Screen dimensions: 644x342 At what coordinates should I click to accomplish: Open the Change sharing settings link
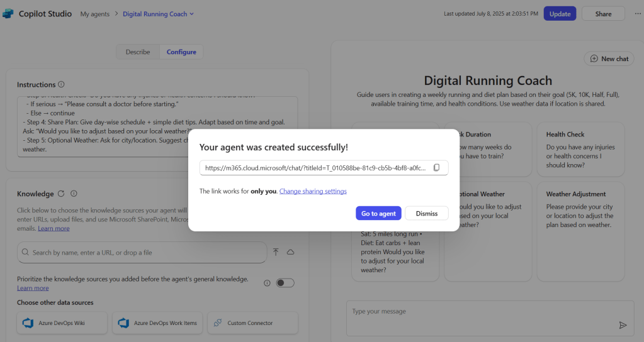[313, 191]
